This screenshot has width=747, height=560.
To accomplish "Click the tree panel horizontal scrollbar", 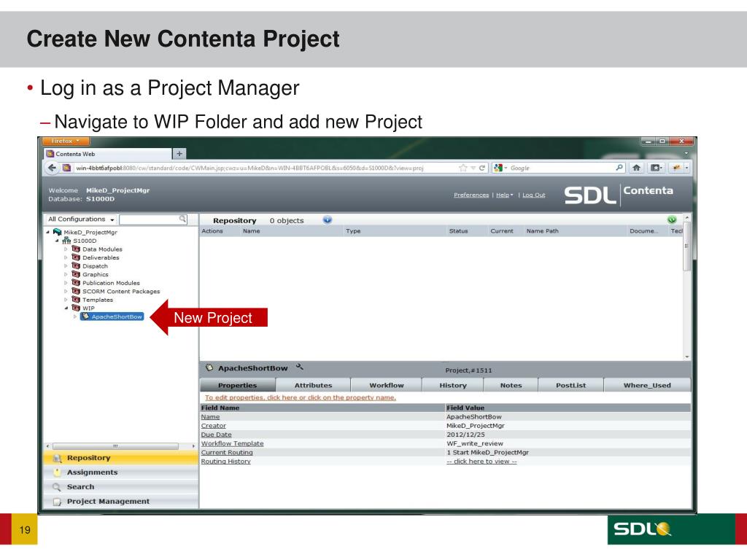I will point(116,446).
